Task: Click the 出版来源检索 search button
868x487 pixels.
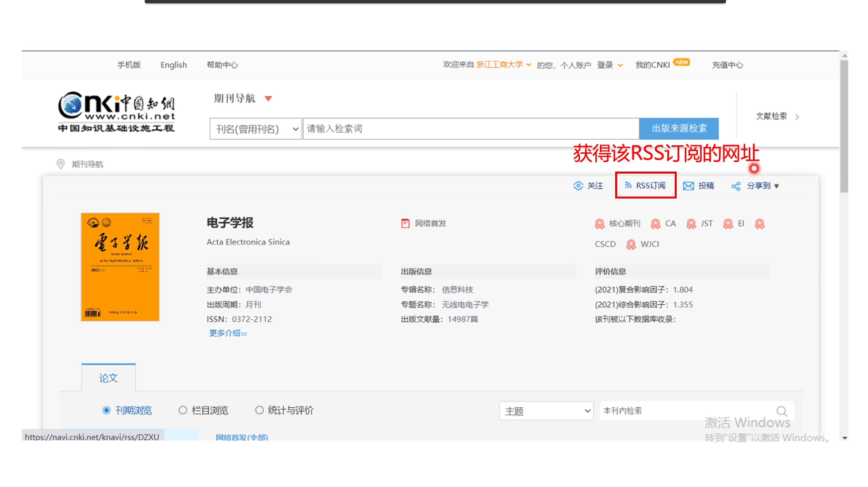Action: (679, 128)
